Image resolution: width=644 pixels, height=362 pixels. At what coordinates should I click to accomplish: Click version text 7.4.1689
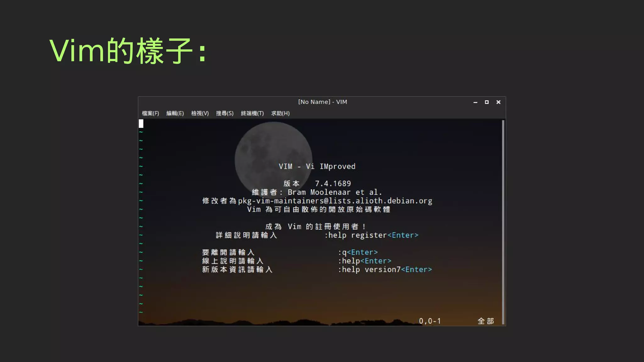(x=333, y=184)
